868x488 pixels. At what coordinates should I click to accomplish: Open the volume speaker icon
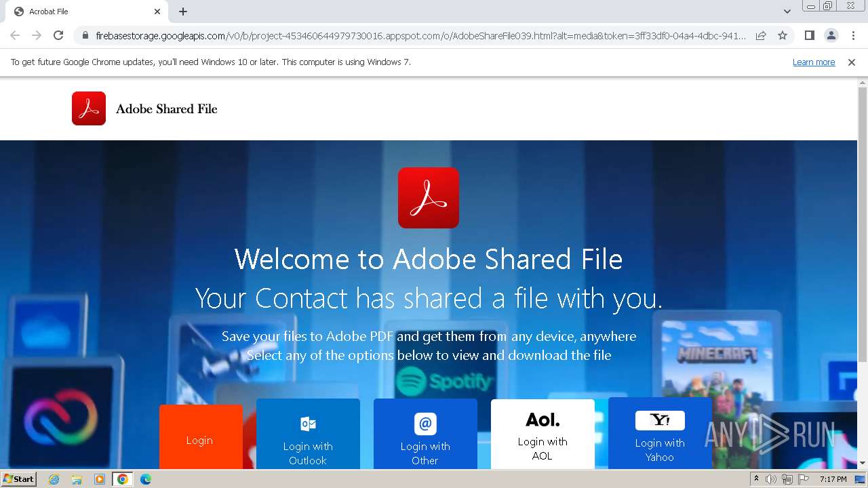pyautogui.click(x=771, y=479)
